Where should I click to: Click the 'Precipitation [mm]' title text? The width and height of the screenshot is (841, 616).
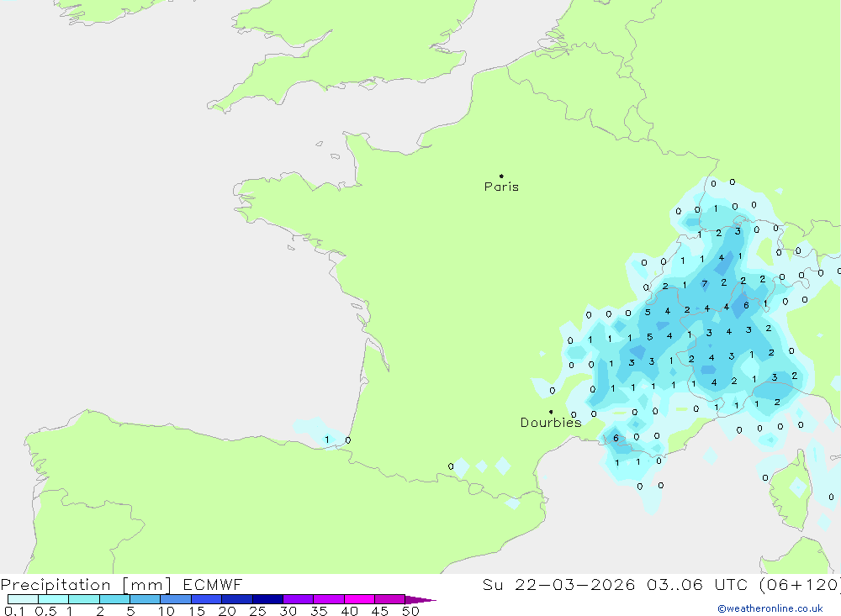point(86,585)
